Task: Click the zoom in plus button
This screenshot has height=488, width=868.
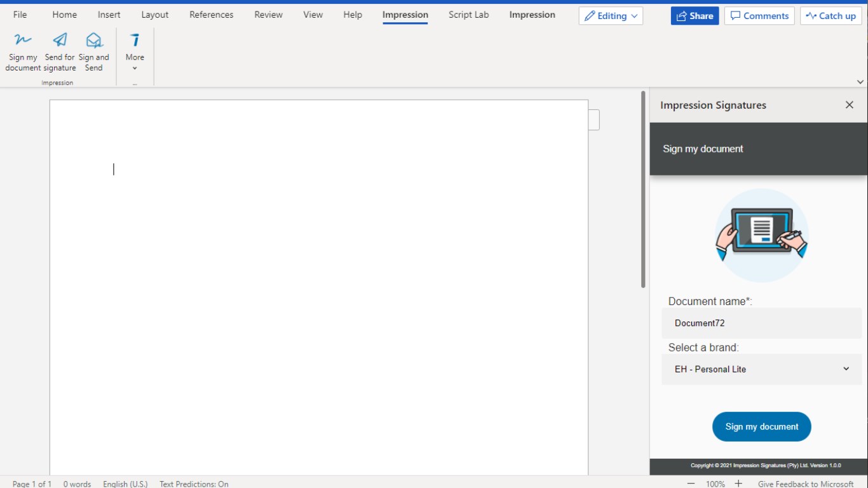Action: point(738,484)
